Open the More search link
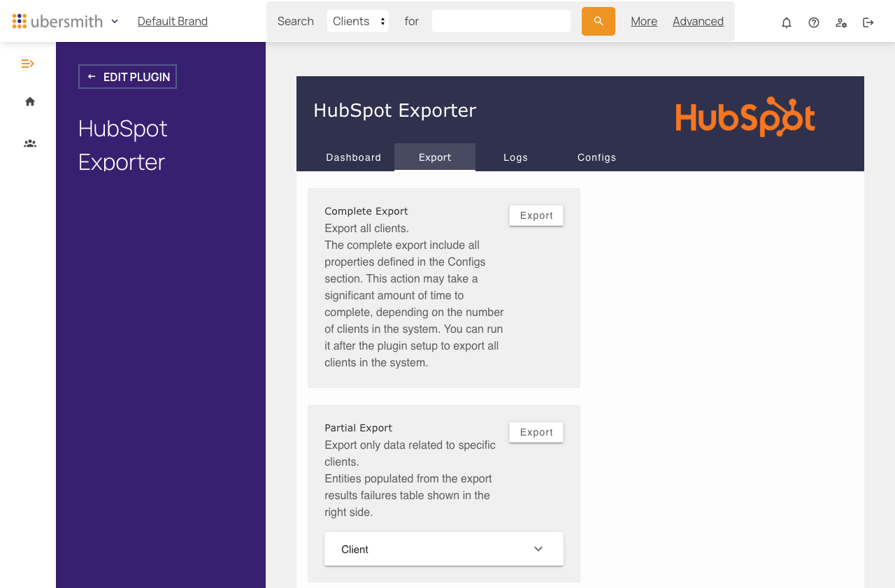 (x=644, y=21)
